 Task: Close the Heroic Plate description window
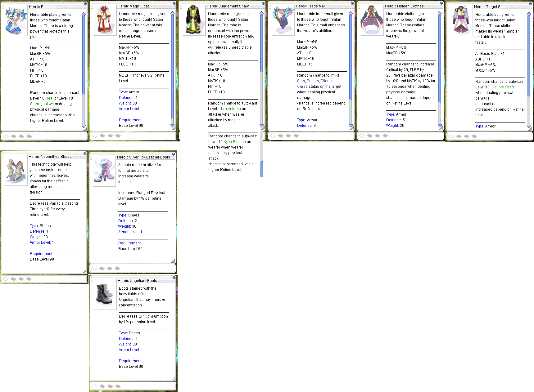[x=85, y=4]
